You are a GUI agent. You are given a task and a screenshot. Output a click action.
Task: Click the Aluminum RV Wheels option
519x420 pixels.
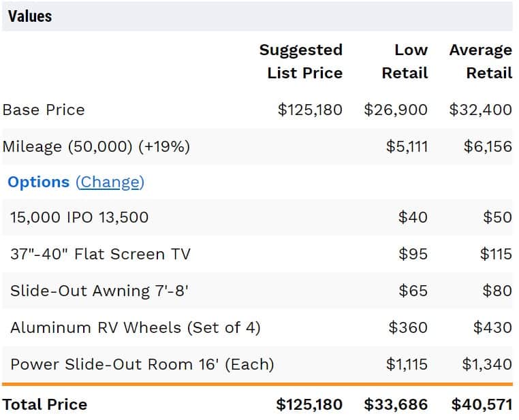click(135, 328)
